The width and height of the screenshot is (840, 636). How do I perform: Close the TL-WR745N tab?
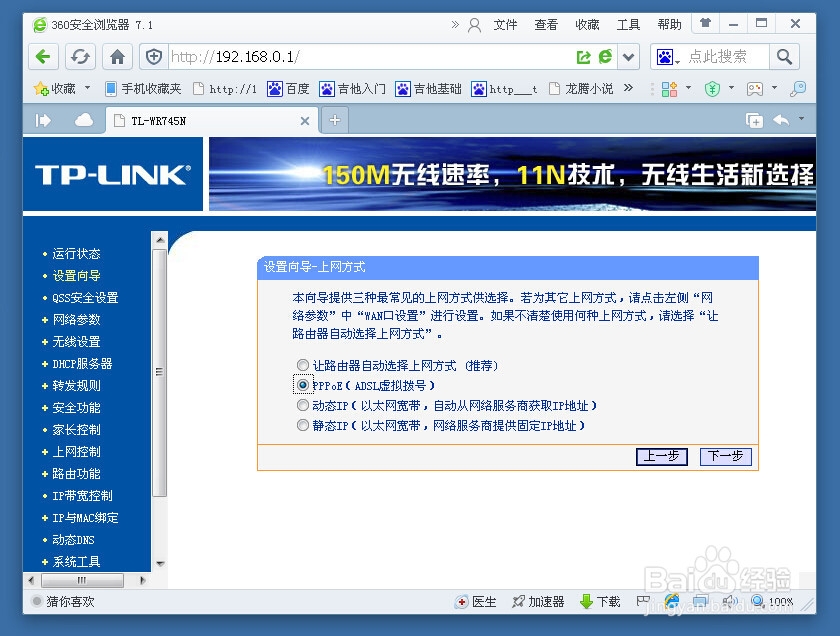(305, 121)
